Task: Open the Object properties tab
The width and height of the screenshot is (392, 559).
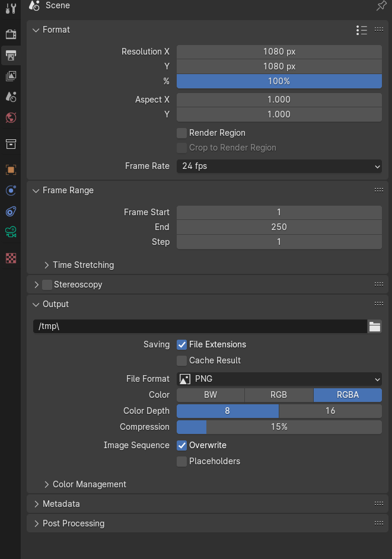Action: point(11,170)
